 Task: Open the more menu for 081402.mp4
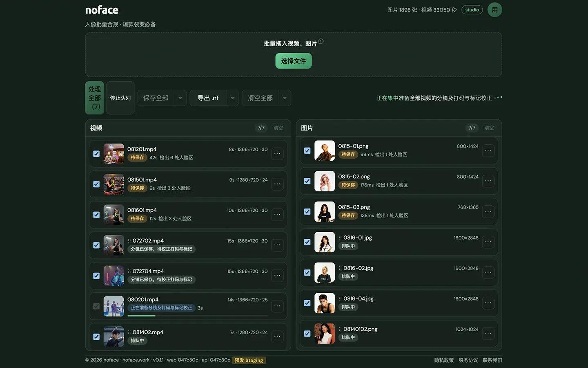[277, 337]
